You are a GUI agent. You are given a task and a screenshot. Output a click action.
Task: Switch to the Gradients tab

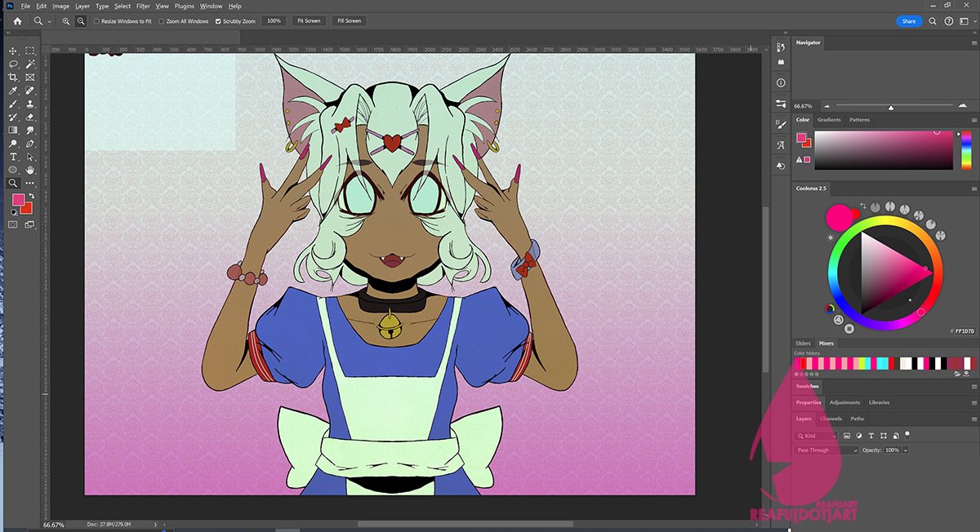829,120
